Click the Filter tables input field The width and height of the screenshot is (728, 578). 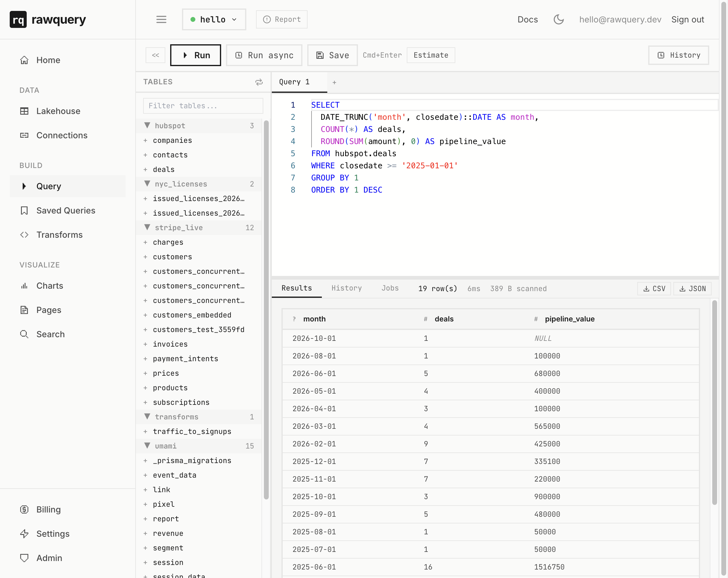pos(203,106)
